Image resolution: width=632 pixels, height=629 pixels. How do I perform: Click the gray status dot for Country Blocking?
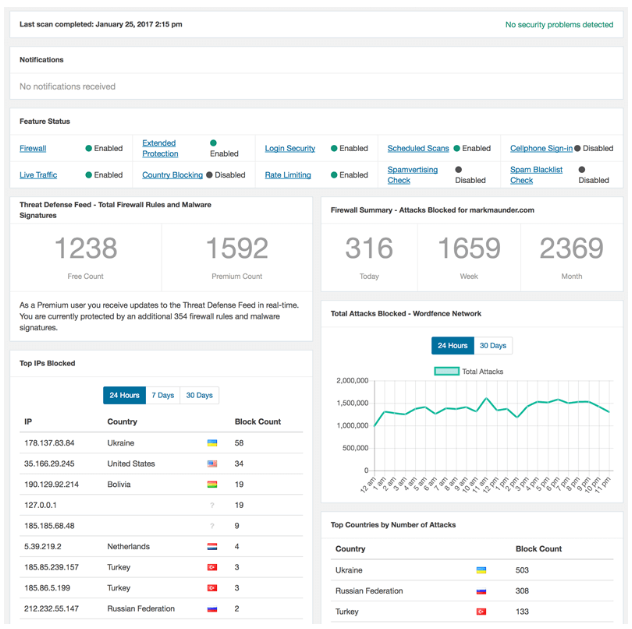click(209, 175)
